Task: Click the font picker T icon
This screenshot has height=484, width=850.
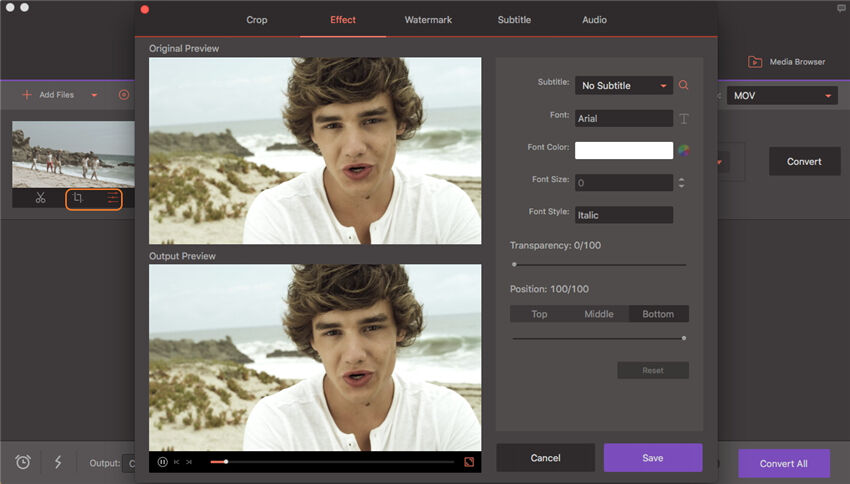Action: click(x=684, y=119)
